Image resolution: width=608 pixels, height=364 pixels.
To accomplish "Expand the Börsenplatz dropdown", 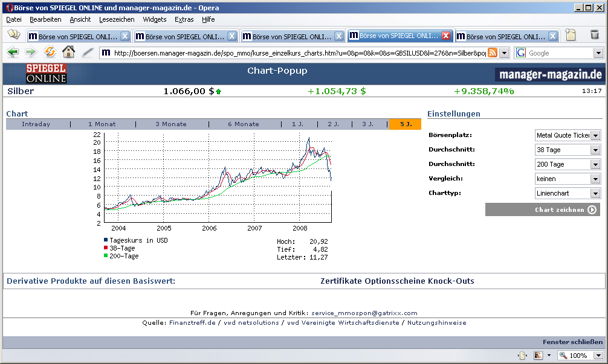I will click(x=595, y=136).
